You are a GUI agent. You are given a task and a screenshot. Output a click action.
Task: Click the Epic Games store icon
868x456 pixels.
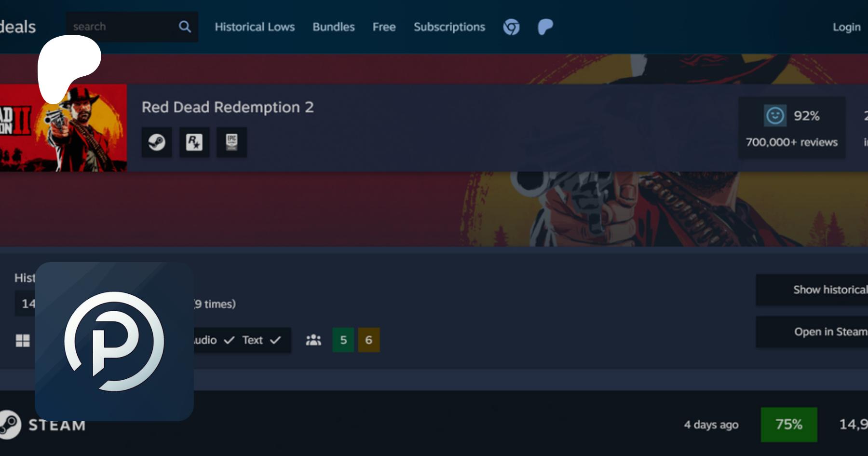[x=231, y=142]
